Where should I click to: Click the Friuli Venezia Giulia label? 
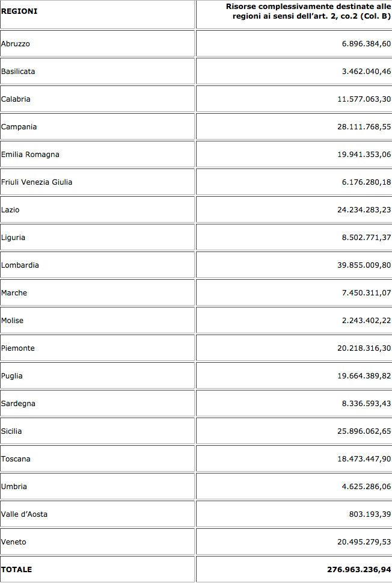[x=37, y=182]
